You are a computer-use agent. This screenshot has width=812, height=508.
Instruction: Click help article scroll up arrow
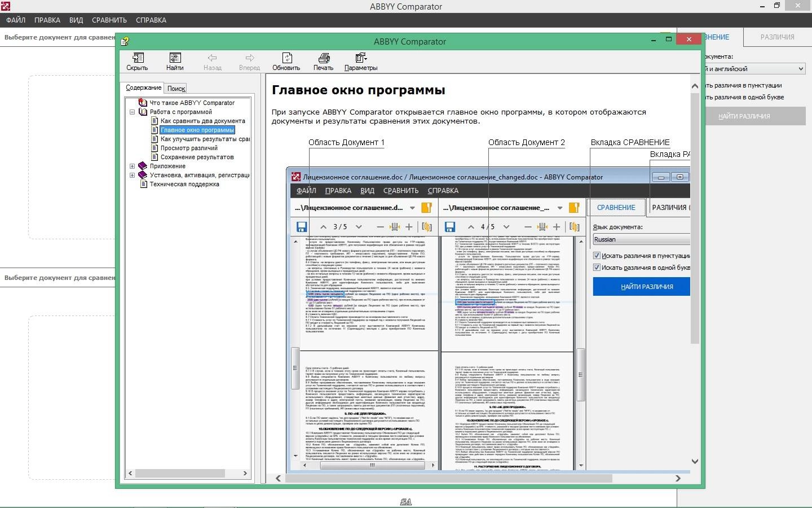[695, 86]
